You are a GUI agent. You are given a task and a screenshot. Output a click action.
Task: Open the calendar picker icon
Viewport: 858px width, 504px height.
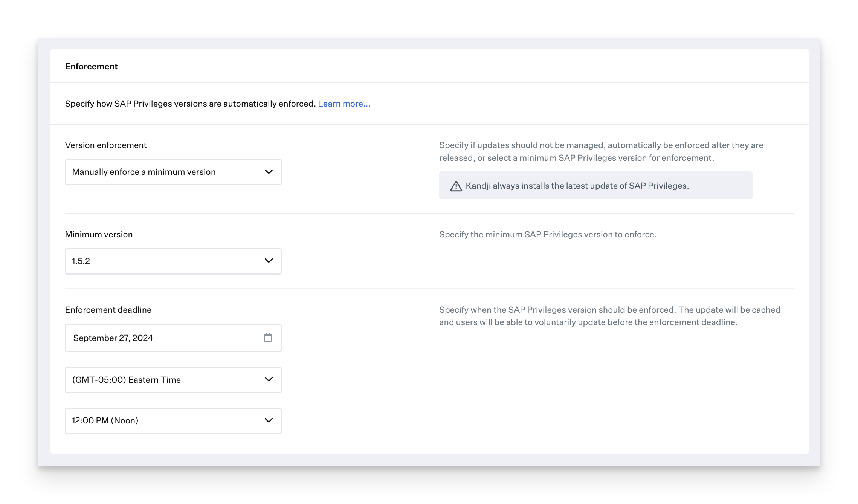(268, 338)
